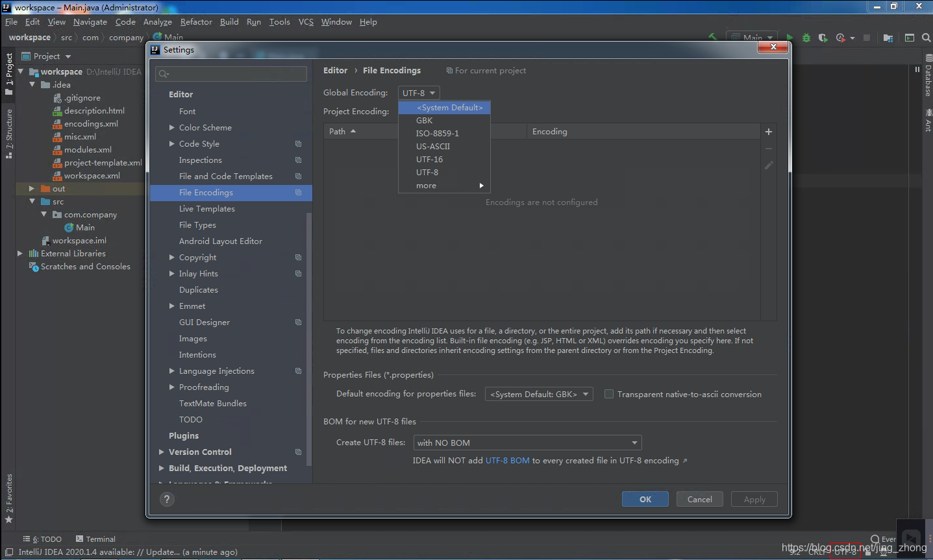933x560 pixels.
Task: Choose UTF-16 from the encoding list
Action: tap(444, 160)
